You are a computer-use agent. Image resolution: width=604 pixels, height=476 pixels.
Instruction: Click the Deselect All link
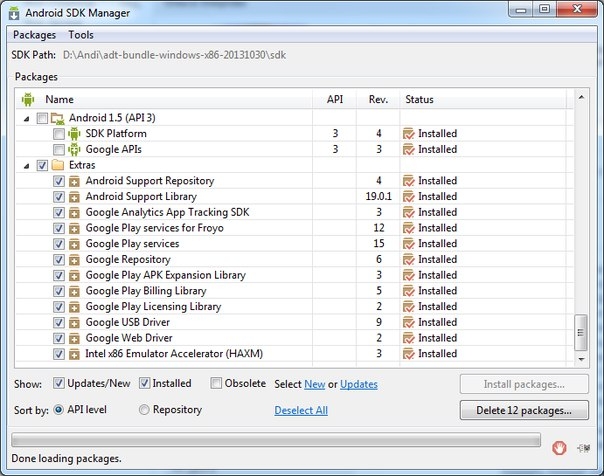click(301, 411)
